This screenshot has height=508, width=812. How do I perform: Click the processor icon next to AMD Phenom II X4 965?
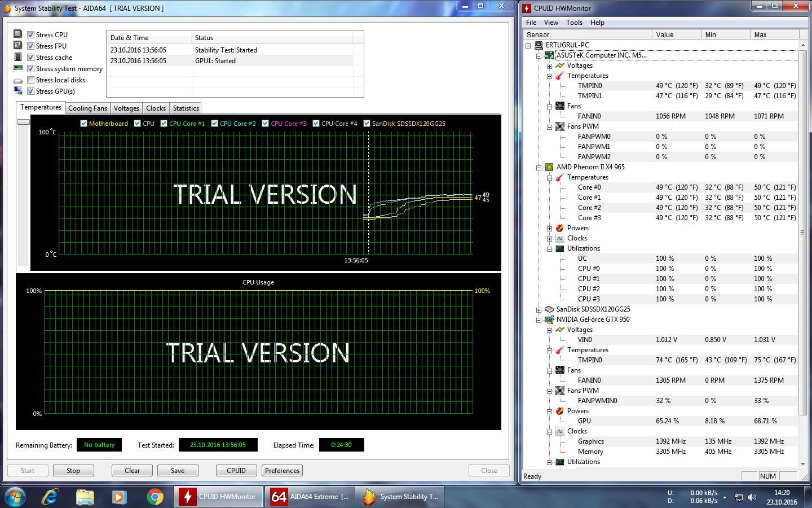(549, 167)
